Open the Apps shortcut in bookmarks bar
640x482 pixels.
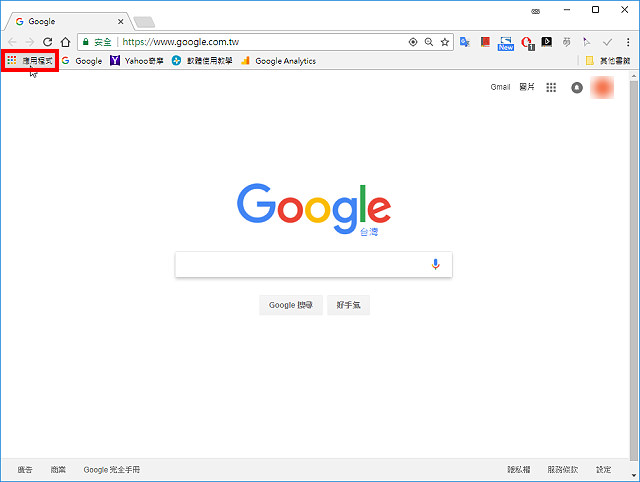pos(30,61)
